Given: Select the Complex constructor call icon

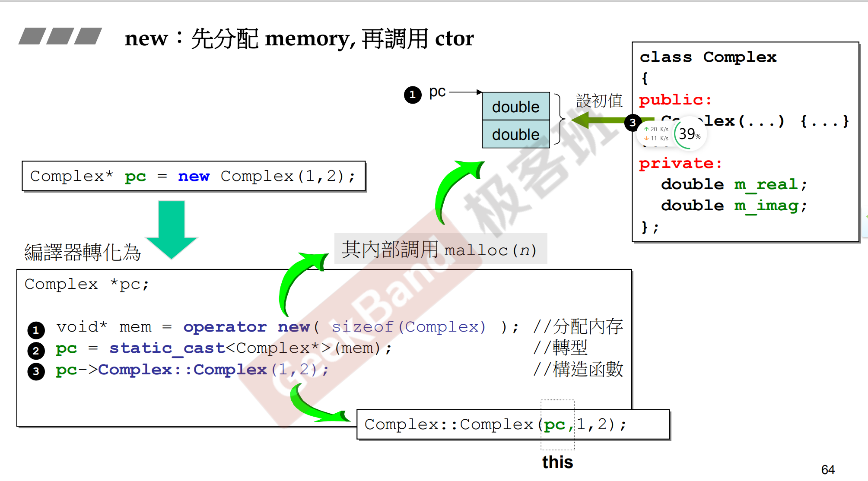Looking at the screenshot, I should pos(0,1).
